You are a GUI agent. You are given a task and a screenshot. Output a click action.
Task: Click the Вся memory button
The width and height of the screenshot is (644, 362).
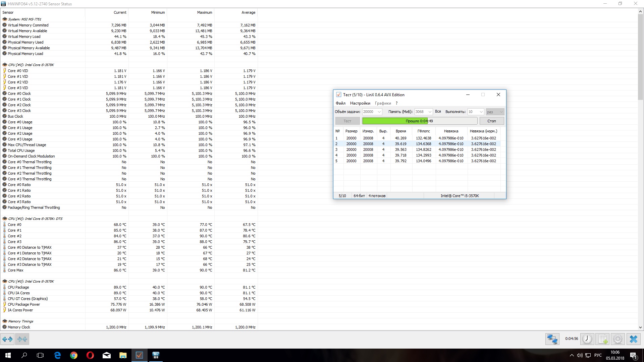tap(438, 112)
